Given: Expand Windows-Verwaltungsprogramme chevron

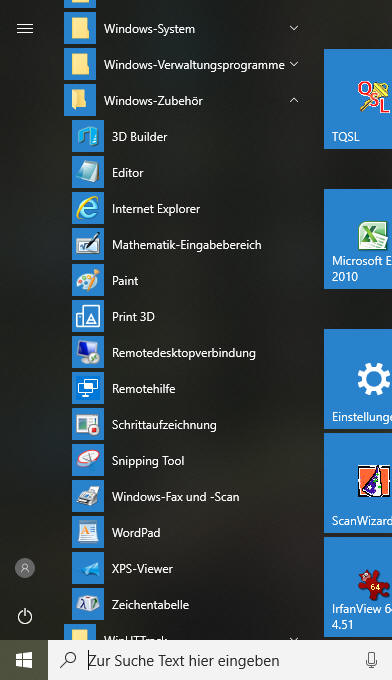Looking at the screenshot, I should pyautogui.click(x=294, y=64).
